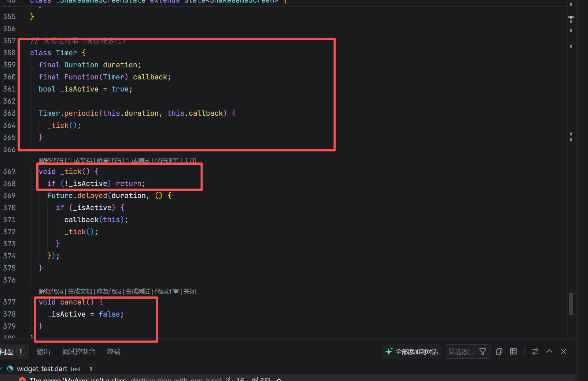Click 'true' in bool _isActive = true

coord(120,89)
